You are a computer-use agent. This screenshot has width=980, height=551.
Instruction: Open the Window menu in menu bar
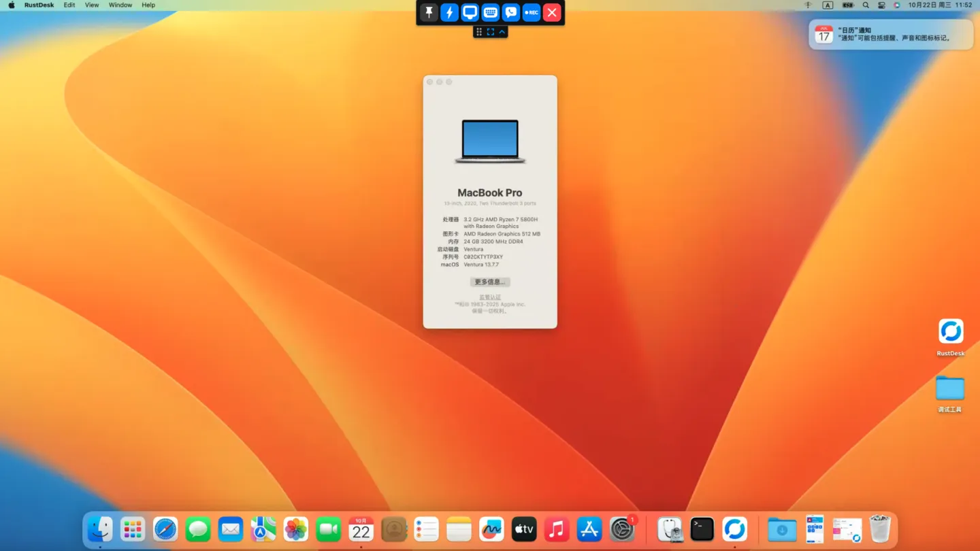[x=120, y=5]
